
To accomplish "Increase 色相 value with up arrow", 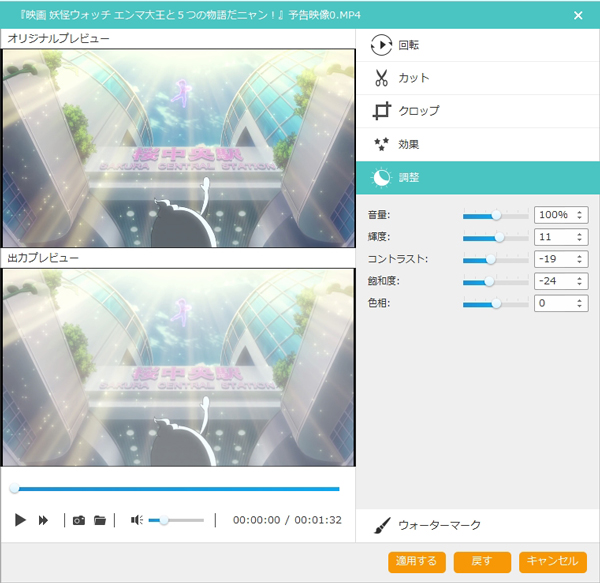I will 580,300.
